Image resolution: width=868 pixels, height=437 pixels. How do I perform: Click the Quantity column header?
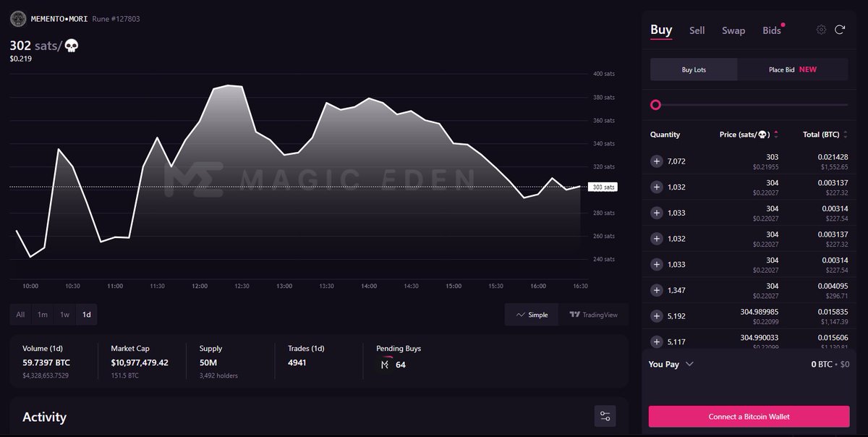pos(665,135)
